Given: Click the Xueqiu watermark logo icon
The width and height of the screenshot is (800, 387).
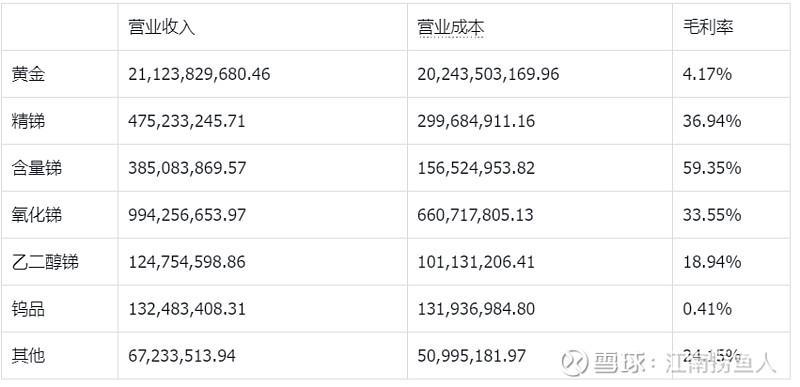Looking at the screenshot, I should (575, 362).
